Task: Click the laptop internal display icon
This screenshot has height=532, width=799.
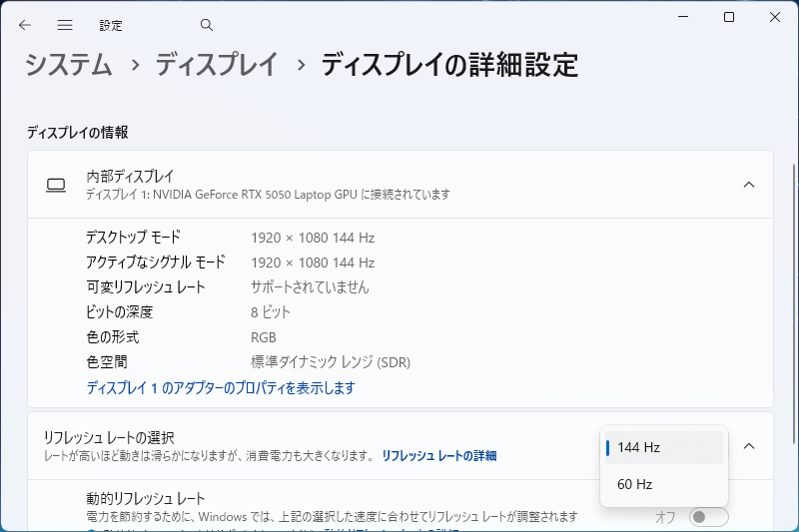Action: pyautogui.click(x=56, y=185)
